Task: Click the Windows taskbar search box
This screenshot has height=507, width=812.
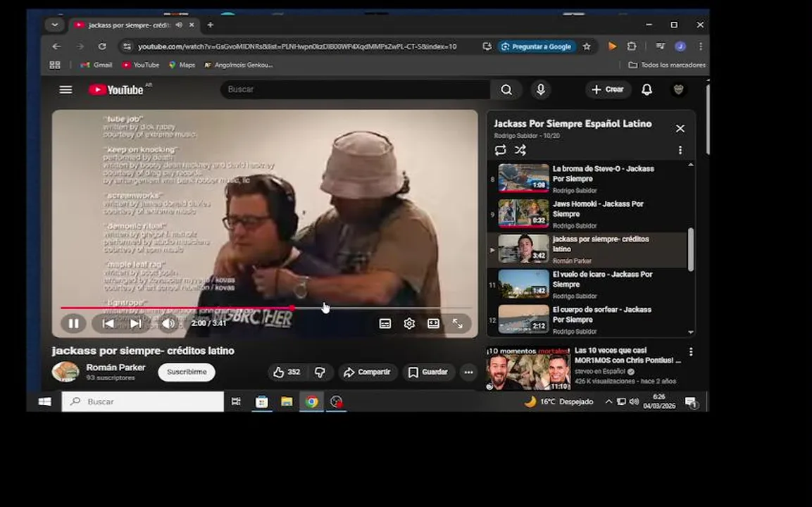Action: tap(142, 402)
